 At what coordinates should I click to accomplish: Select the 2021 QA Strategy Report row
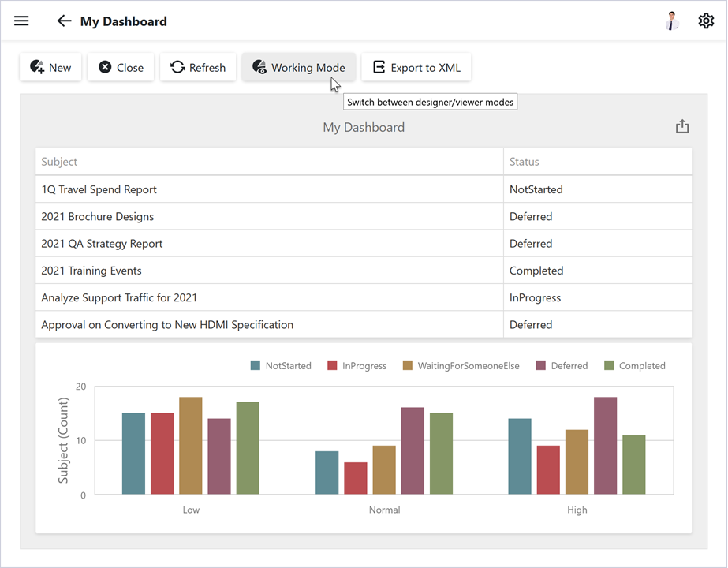364,243
